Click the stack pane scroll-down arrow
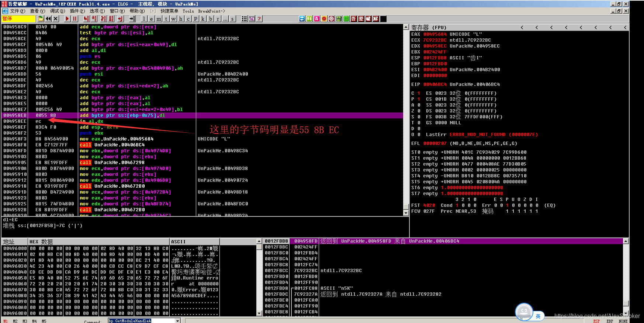Screen dimensions: 644x323 pyautogui.click(x=626, y=313)
